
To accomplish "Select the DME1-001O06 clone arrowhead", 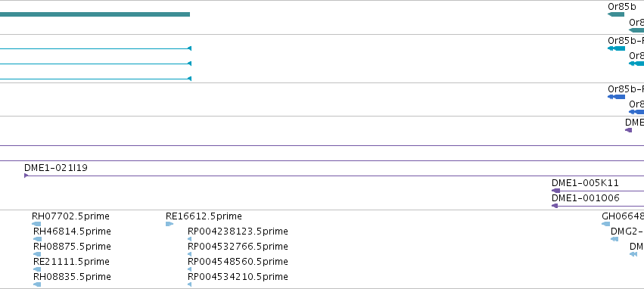I will (x=555, y=206).
